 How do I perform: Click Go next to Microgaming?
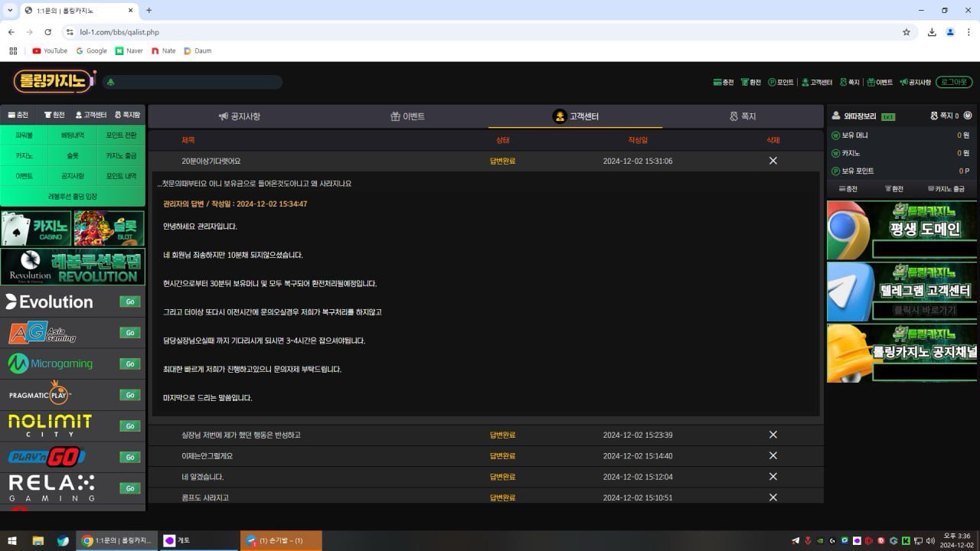pyautogui.click(x=129, y=364)
